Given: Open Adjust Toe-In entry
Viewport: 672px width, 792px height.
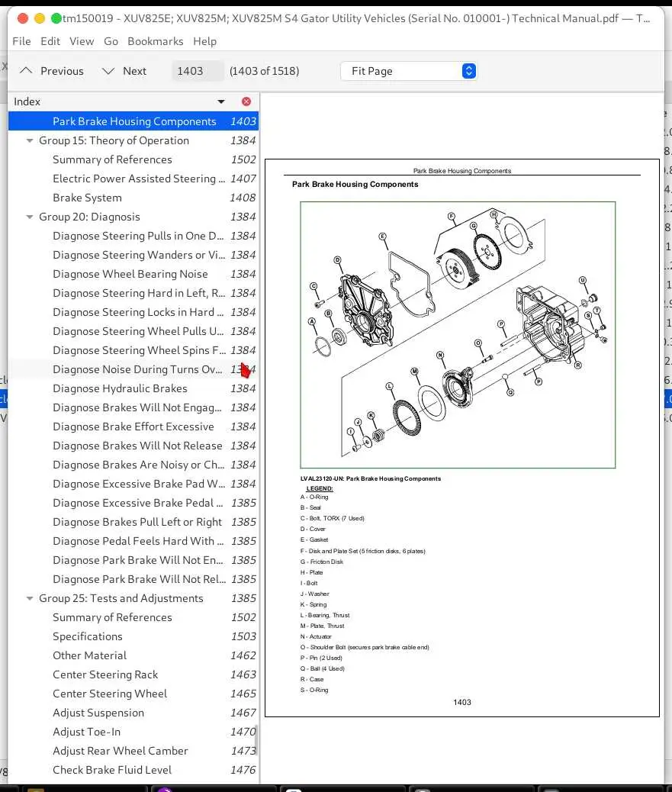Looking at the screenshot, I should [x=133, y=732].
